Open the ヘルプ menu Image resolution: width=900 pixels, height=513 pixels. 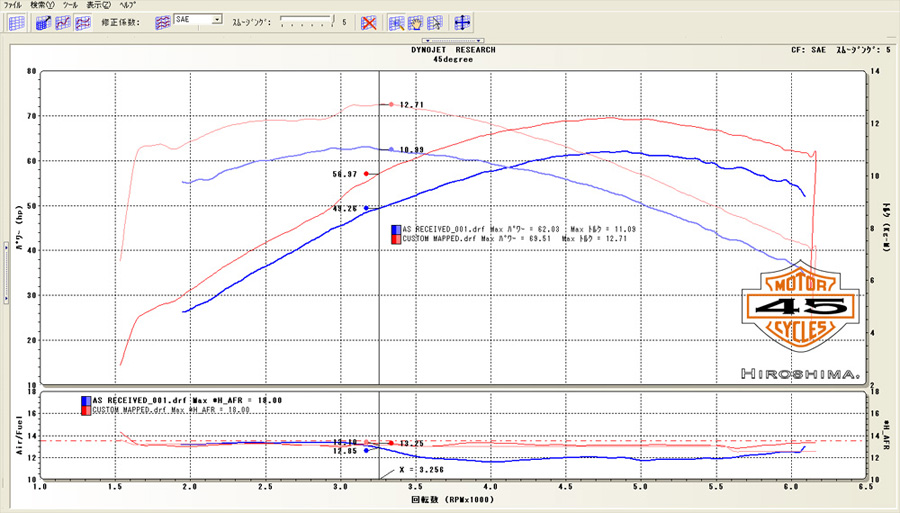point(128,5)
